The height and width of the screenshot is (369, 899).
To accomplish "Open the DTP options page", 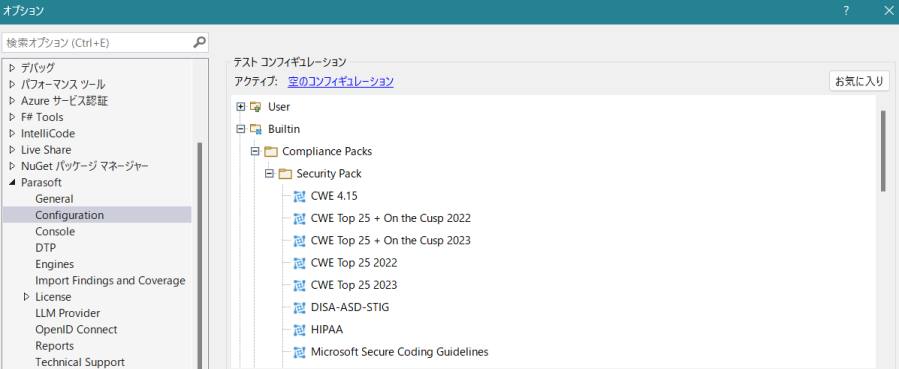I will [x=46, y=248].
